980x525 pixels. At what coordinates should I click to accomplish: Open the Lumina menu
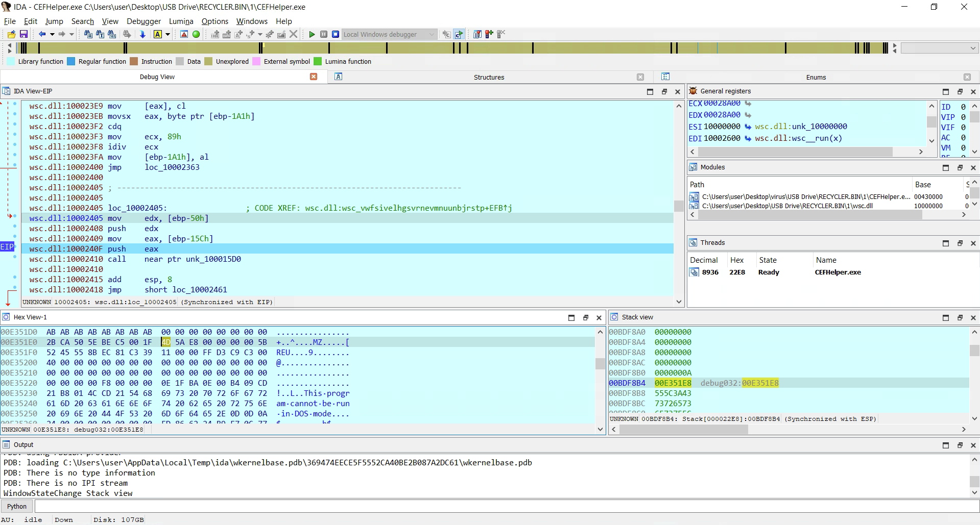coord(181,21)
